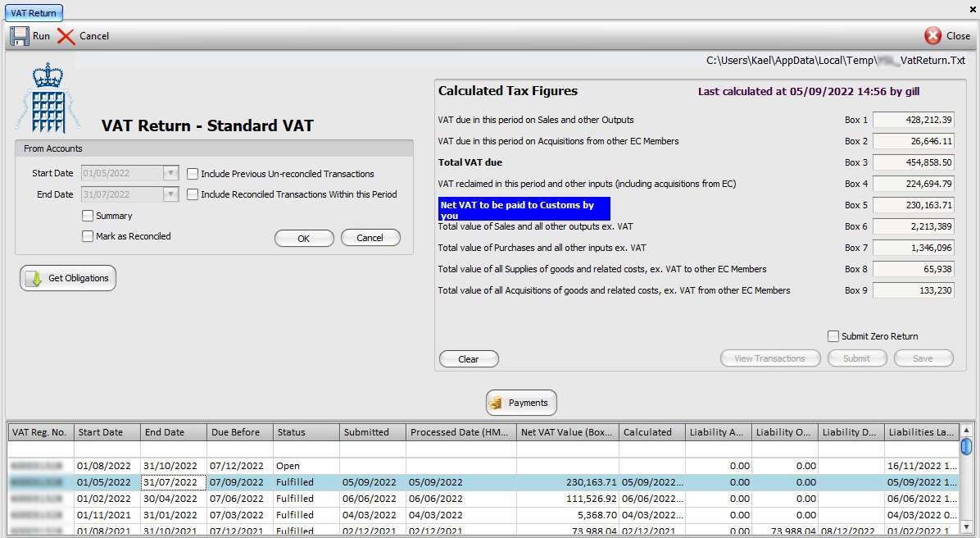This screenshot has height=538, width=980.
Task: Click the red X Cancel icon
Action: pos(66,36)
